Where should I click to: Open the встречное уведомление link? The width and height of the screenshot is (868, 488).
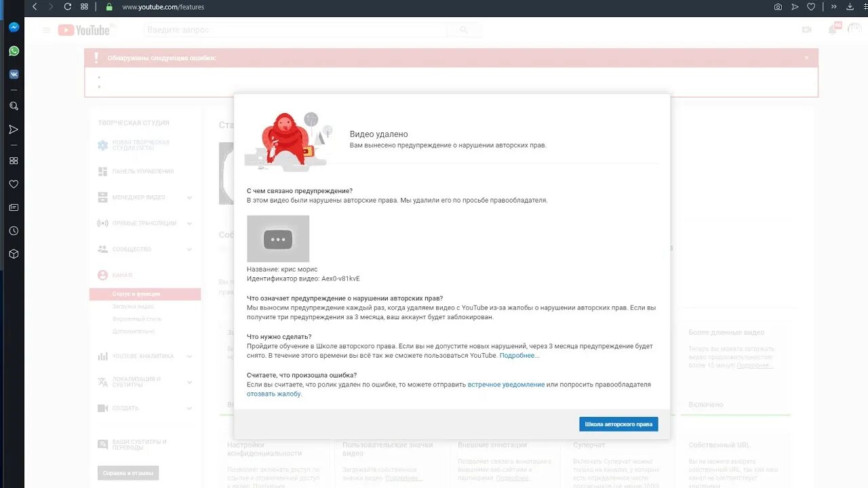pyautogui.click(x=506, y=384)
